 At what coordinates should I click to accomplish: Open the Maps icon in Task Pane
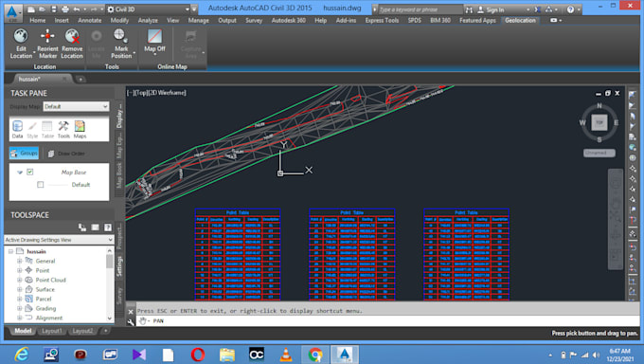[80, 129]
